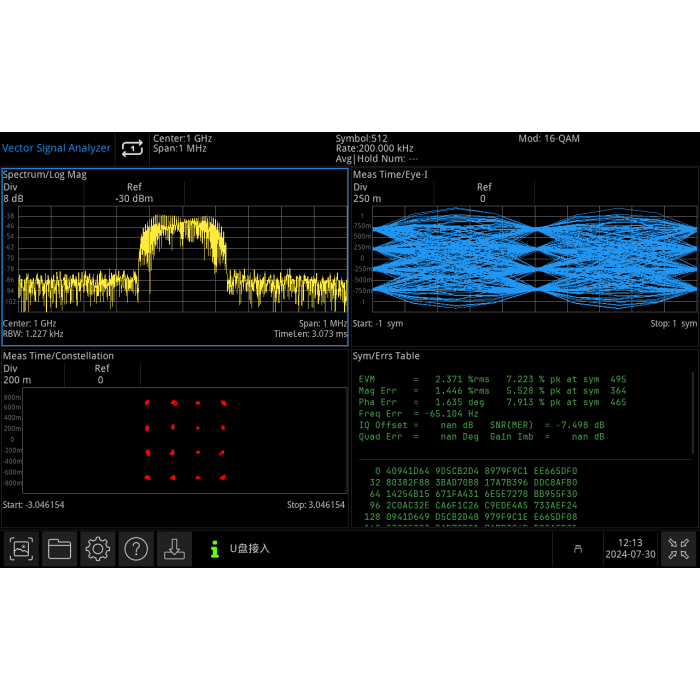Edit the Ref 0 value in Constellation
The image size is (700, 700).
click(100, 380)
